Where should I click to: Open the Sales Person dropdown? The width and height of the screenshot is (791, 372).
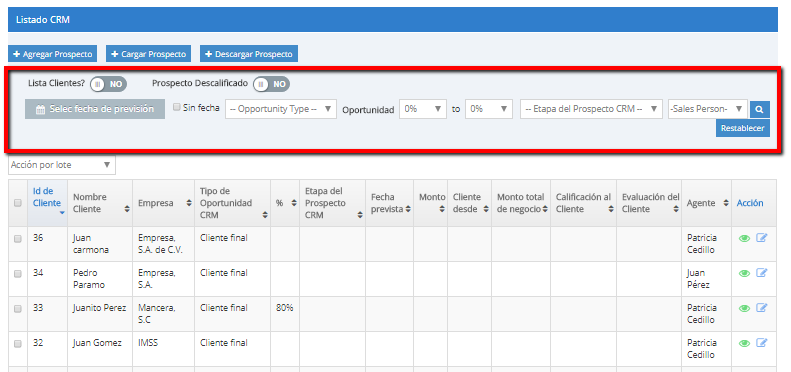point(708,109)
